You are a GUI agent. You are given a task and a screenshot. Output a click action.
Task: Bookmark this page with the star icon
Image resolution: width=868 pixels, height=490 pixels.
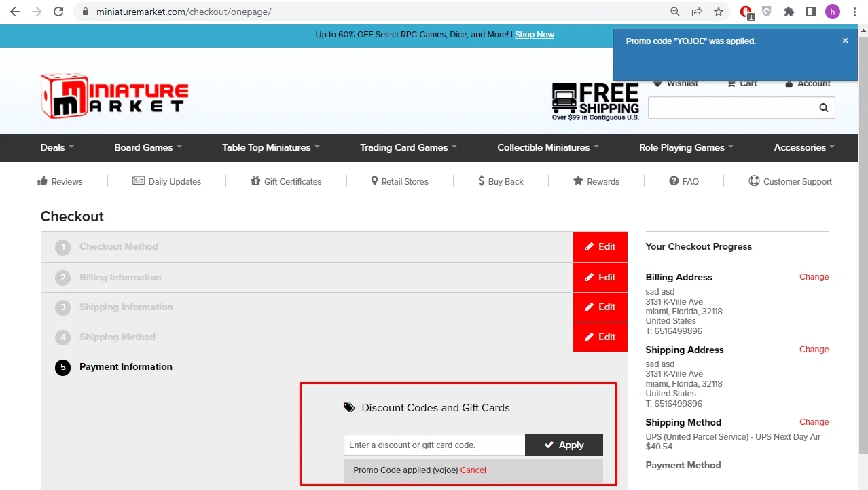coord(719,12)
